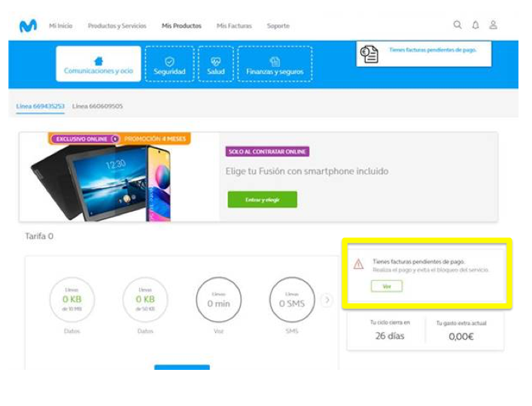Open the user profile icon
Image resolution: width=532 pixels, height=406 pixels.
pyautogui.click(x=494, y=25)
